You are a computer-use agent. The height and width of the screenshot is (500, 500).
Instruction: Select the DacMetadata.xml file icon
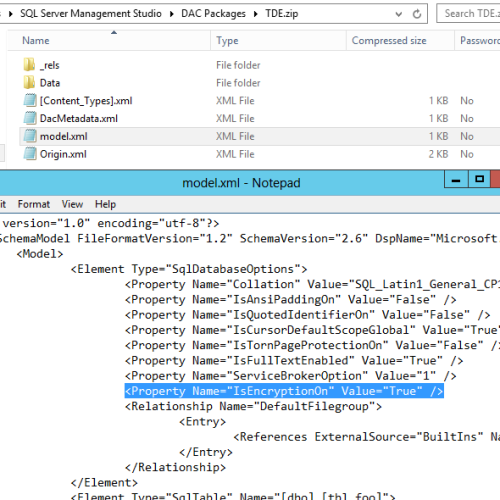[30, 118]
